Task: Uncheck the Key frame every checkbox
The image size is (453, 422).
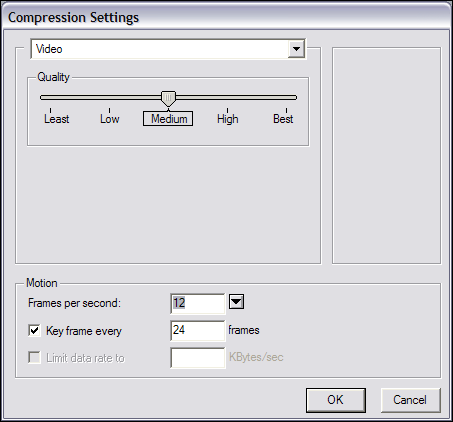Action: 34,331
